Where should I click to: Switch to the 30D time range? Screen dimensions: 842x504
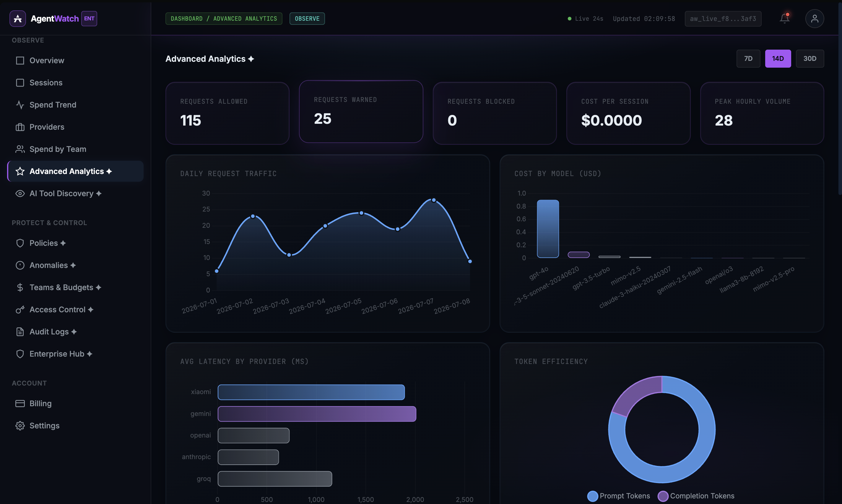click(x=810, y=59)
